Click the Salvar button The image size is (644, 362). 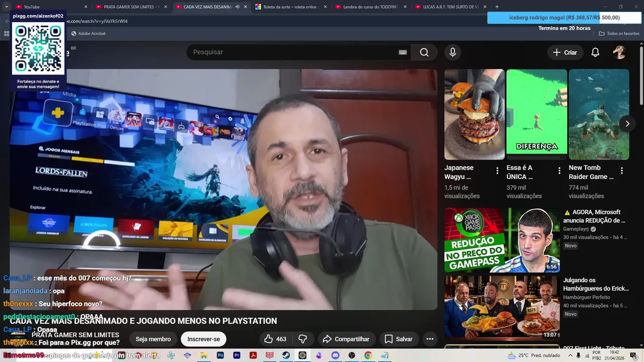(x=398, y=339)
